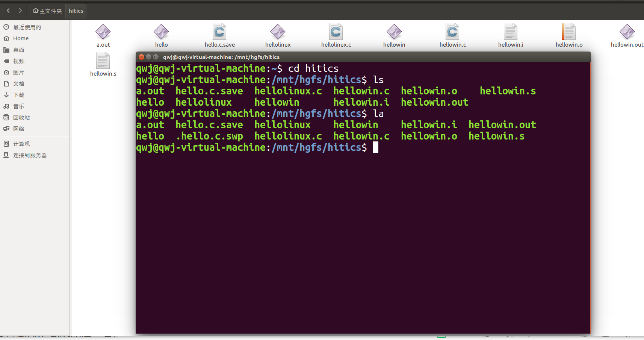Viewport: 644px width, 340px height.
Task: Select the hellowin.out file icon
Action: (627, 32)
